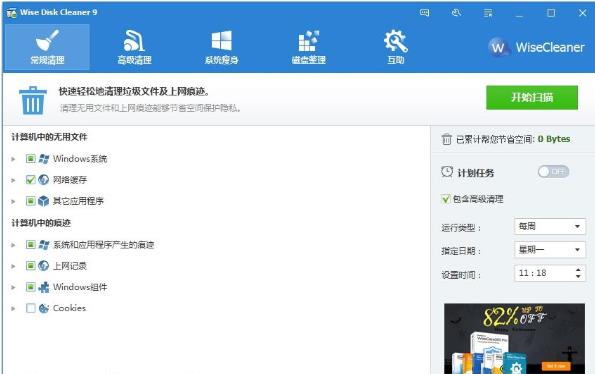Toggle the Windows组件 checkbox
The image size is (595, 374).
[31, 287]
